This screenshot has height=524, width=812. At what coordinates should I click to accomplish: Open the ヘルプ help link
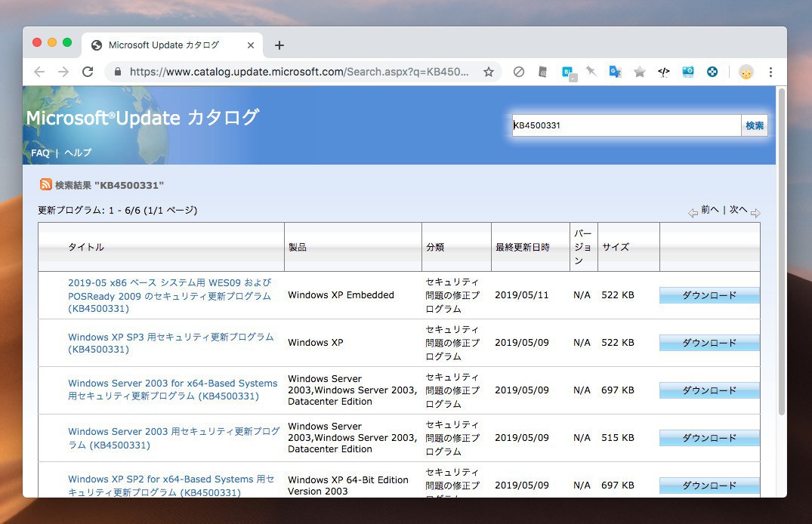(x=78, y=153)
